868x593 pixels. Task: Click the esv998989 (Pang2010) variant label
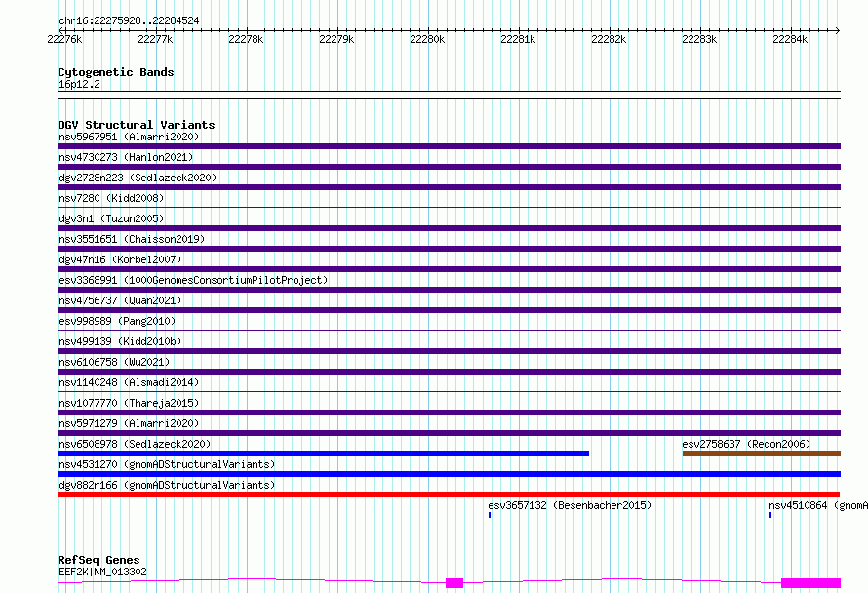point(117,321)
